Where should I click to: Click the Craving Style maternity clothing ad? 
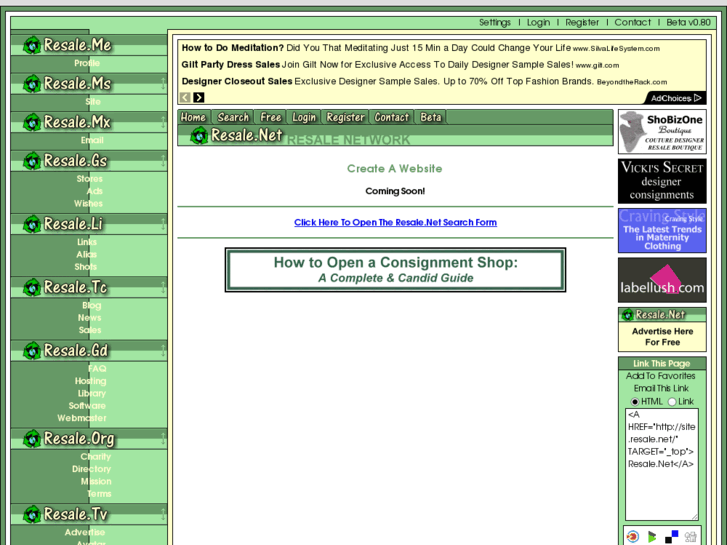662,231
